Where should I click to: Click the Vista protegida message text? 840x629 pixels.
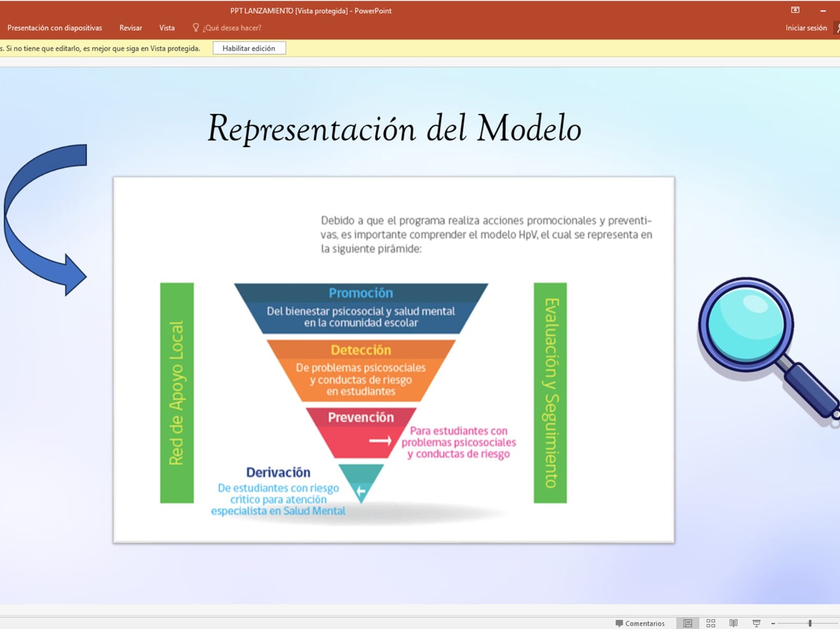(x=100, y=48)
